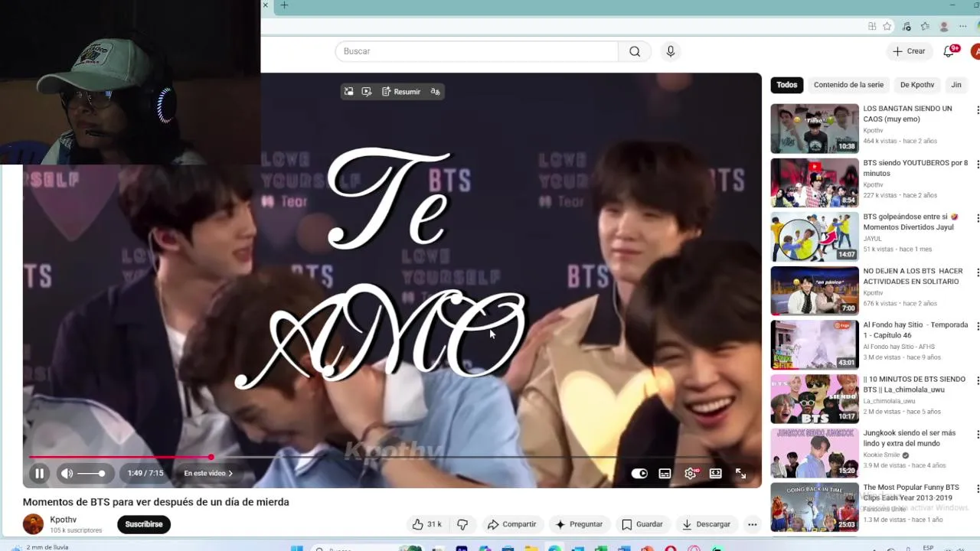Screen dimensions: 980x551
Task: Open '10 MINUTOS DE BTS SIENDO BTS' title
Action: pyautogui.click(x=914, y=384)
